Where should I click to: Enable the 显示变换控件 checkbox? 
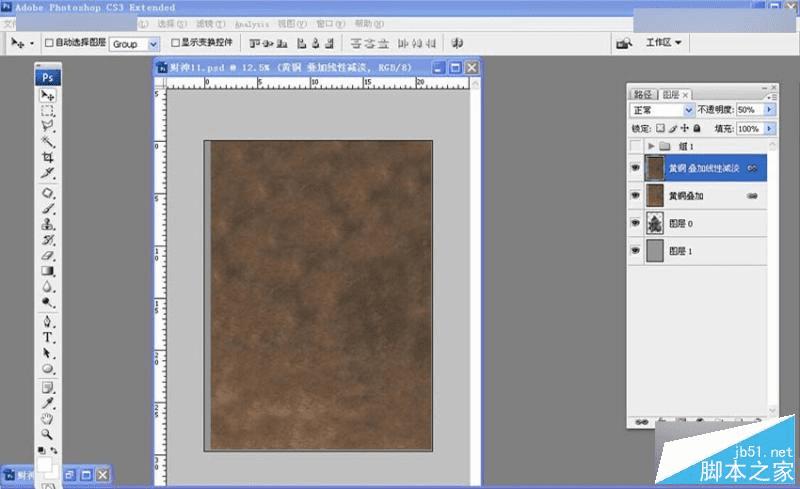176,44
